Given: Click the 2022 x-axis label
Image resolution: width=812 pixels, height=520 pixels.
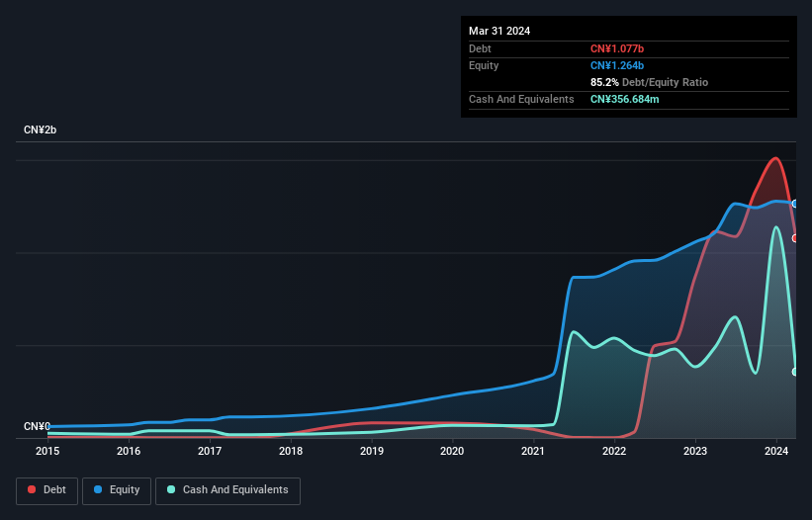Looking at the screenshot, I should tap(614, 451).
